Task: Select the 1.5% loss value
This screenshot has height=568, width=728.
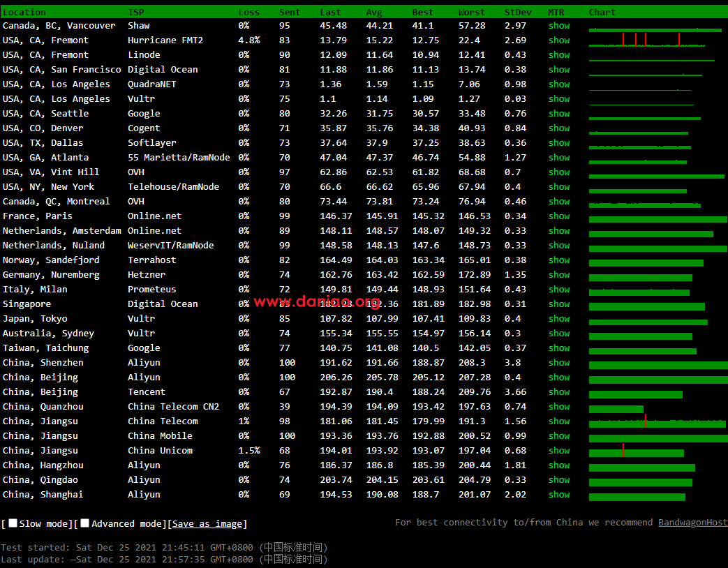Action: coord(249,451)
